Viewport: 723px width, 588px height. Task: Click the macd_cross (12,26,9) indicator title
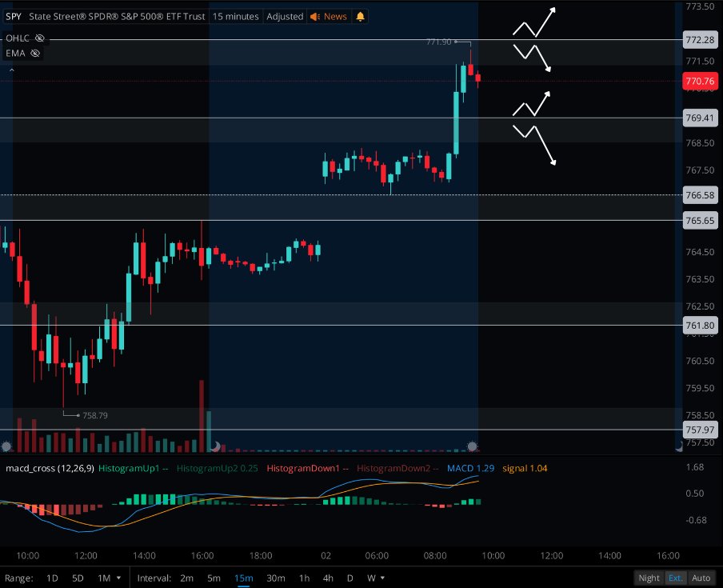[50, 469]
